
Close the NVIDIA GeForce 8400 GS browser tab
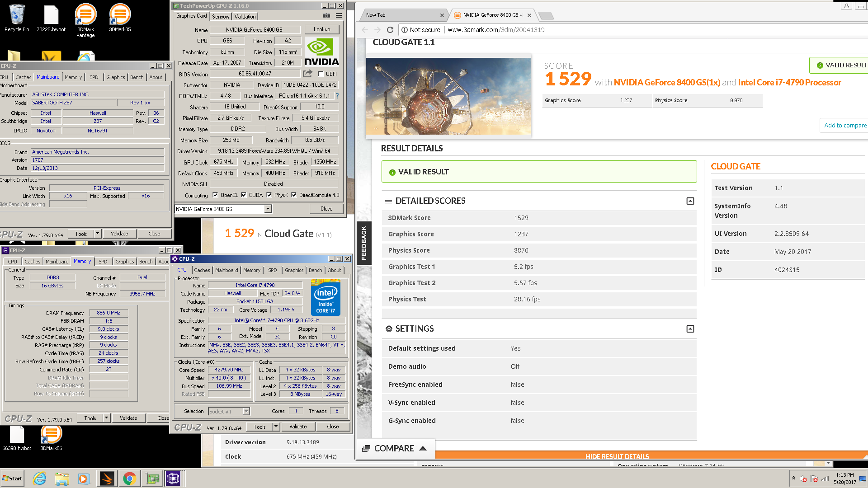tap(529, 15)
